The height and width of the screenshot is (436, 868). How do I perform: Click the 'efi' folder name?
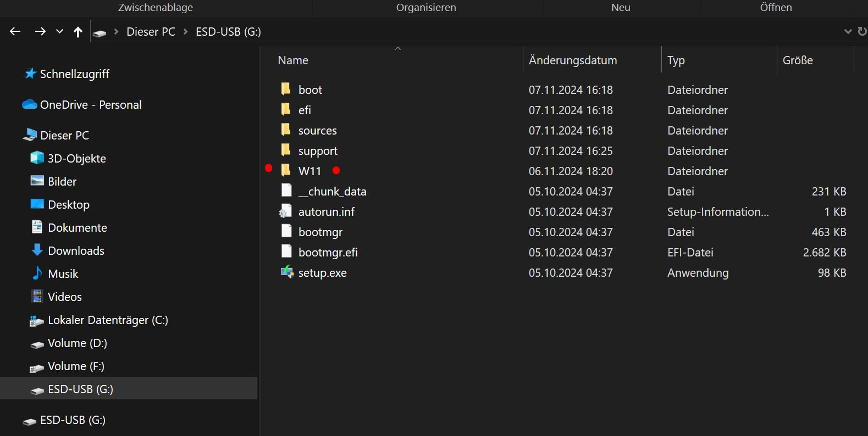[x=305, y=110]
